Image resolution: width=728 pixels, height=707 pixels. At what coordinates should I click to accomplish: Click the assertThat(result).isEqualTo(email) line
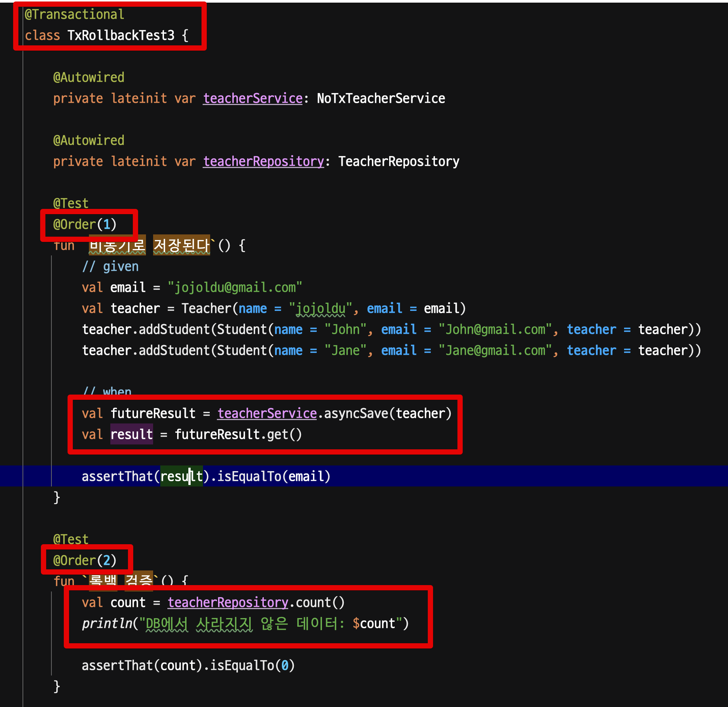206,476
